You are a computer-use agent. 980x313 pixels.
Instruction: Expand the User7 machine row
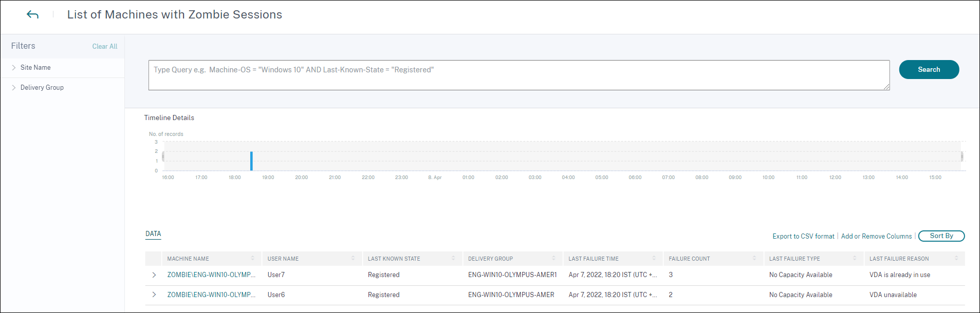tap(154, 275)
